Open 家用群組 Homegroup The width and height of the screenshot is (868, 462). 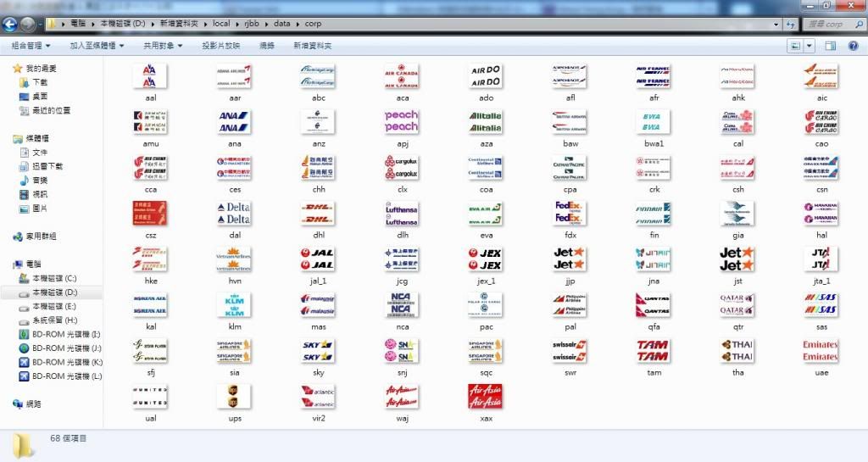(34, 237)
